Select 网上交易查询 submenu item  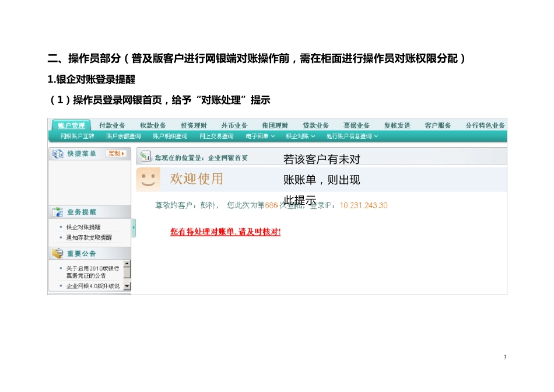pyautogui.click(x=216, y=136)
